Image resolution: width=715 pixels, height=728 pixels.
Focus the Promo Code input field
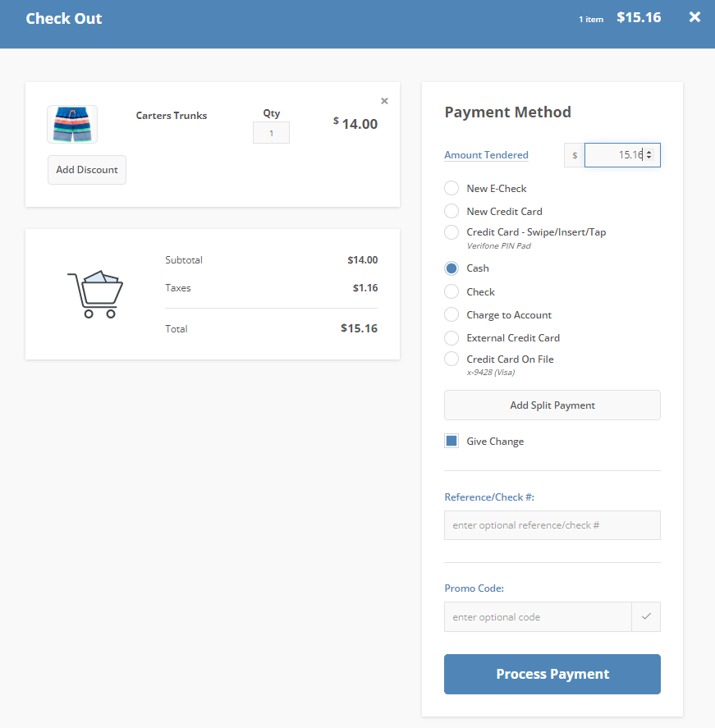coord(538,616)
